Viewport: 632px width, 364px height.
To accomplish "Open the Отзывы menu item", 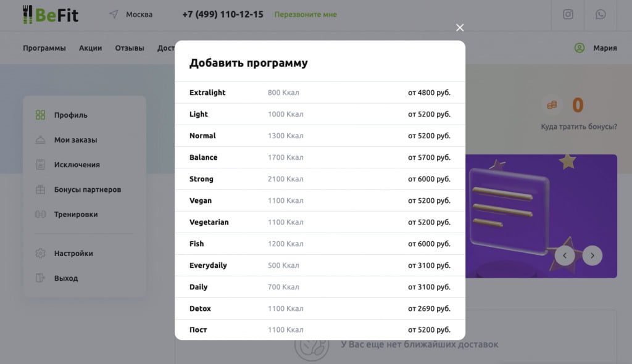I will pyautogui.click(x=130, y=48).
